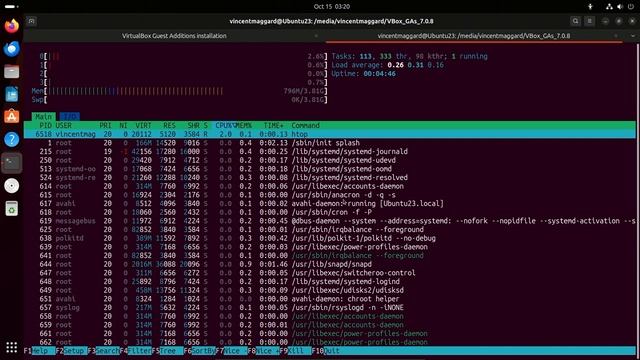
Task: Sort by the PRI column header
Action: click(105, 125)
